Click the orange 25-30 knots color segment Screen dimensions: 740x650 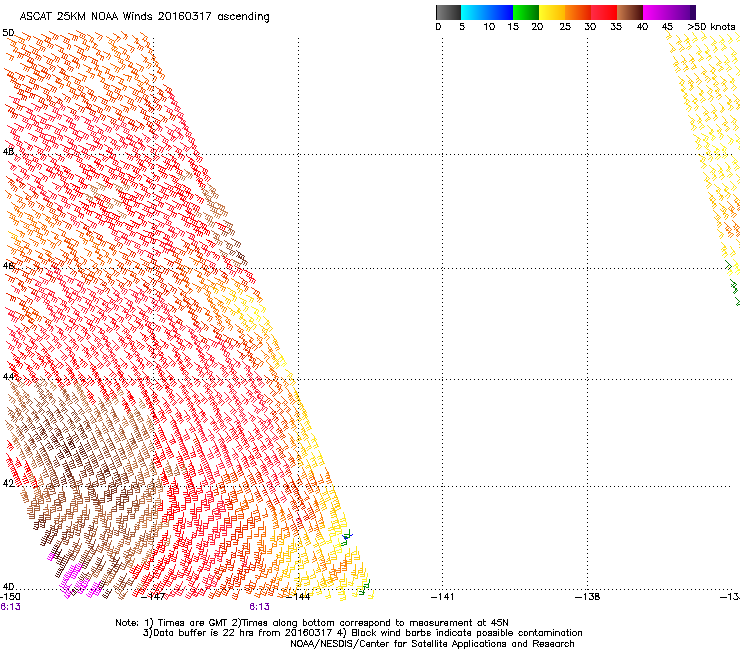point(578,12)
